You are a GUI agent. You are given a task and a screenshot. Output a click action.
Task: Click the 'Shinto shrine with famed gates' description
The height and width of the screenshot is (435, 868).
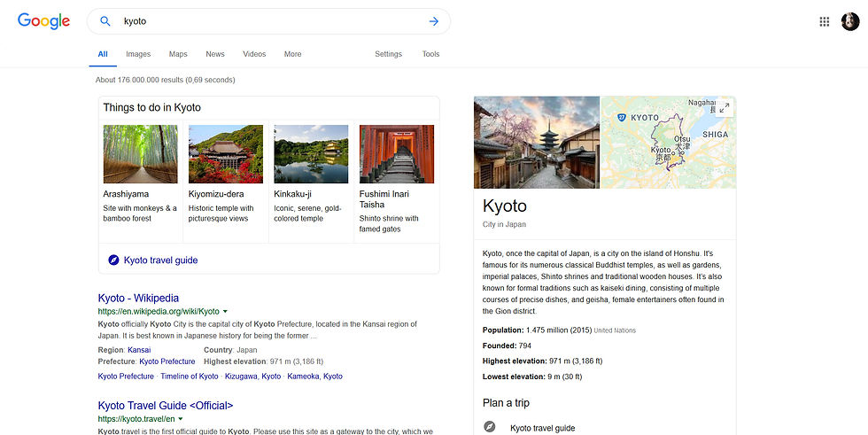click(389, 223)
